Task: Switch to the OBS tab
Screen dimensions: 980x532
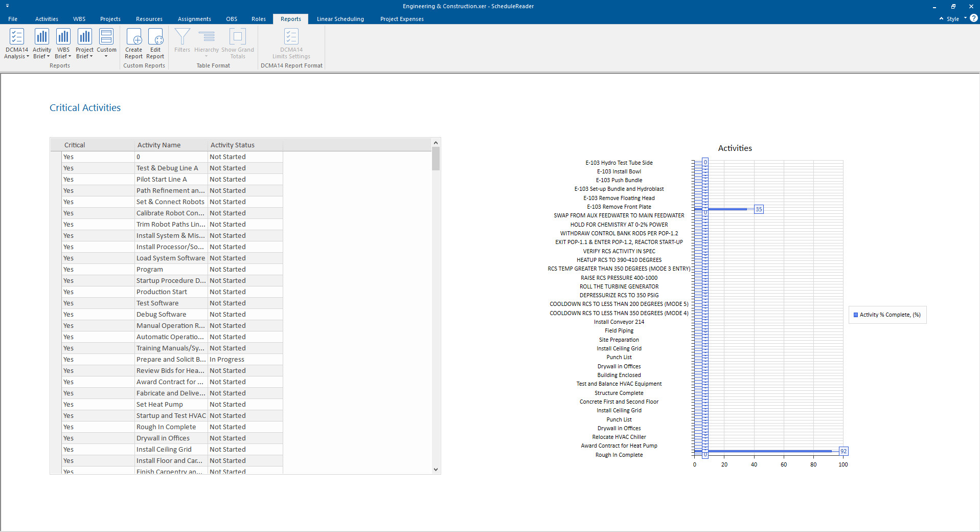Action: [x=232, y=19]
